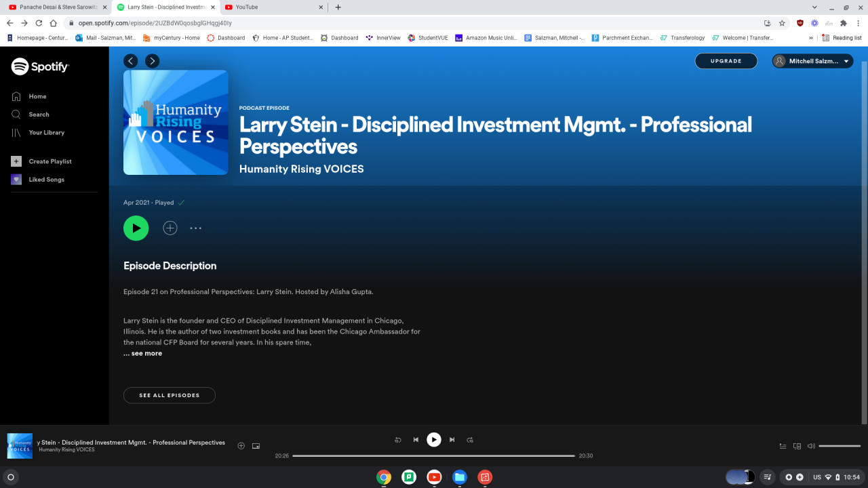Click Create Playlist in sidebar
868x488 pixels.
pos(50,161)
